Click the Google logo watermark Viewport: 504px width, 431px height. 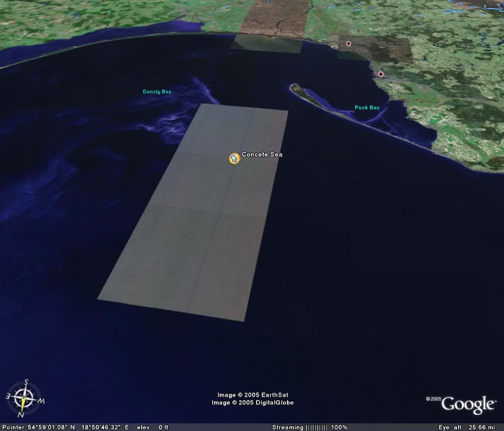(467, 405)
